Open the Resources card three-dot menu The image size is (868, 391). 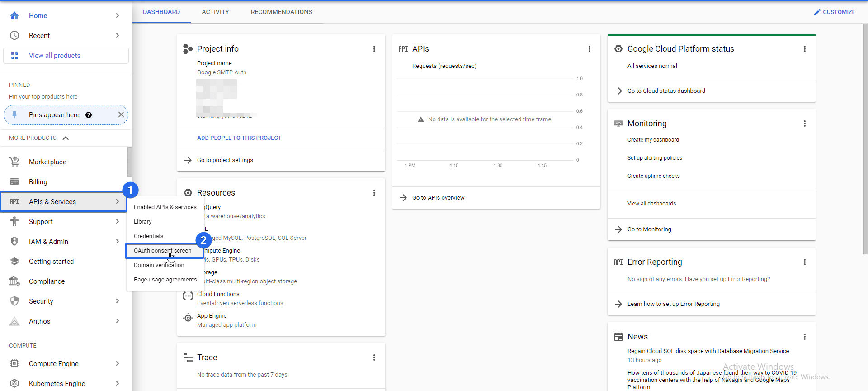pos(374,193)
